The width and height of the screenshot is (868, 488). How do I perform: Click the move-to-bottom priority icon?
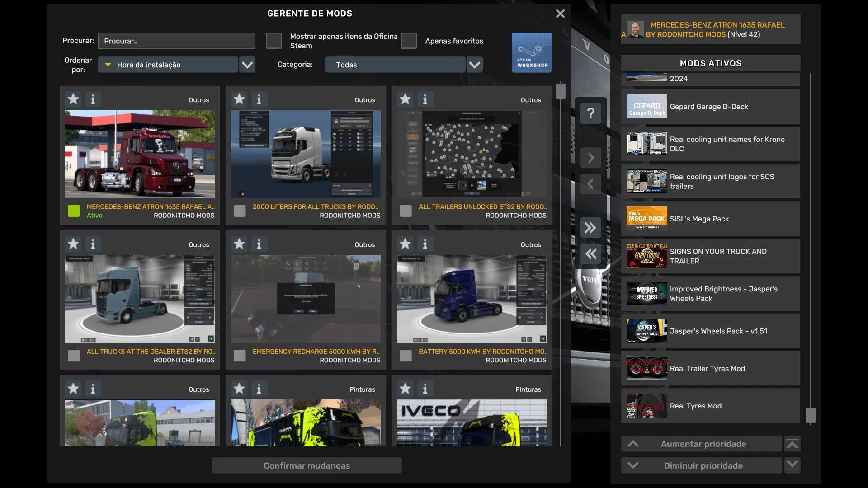click(792, 465)
